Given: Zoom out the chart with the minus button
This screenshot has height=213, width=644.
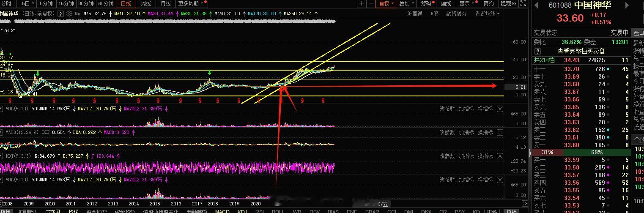Looking at the screenshot, I should coord(371,3).
